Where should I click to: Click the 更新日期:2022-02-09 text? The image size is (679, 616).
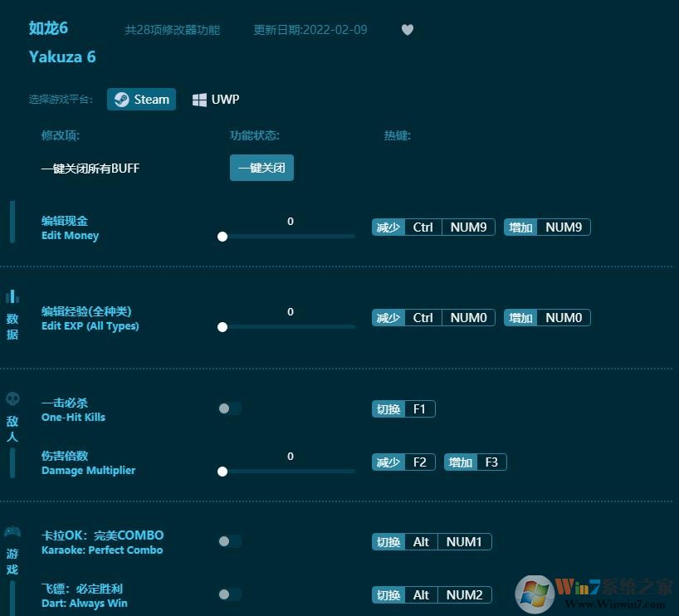click(x=310, y=30)
